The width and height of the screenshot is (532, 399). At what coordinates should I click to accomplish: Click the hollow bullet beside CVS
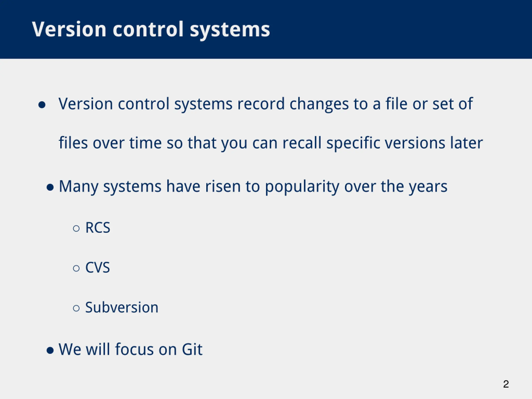(x=76, y=268)
